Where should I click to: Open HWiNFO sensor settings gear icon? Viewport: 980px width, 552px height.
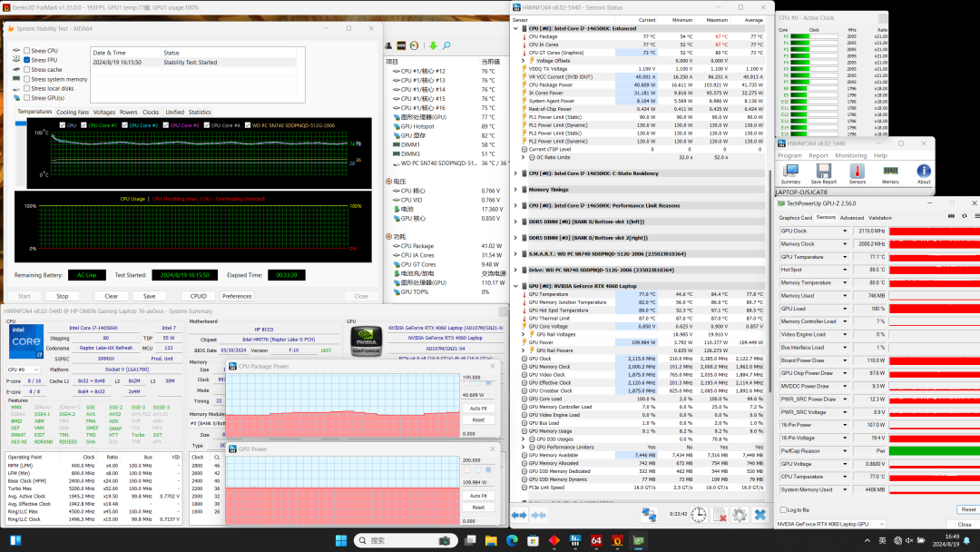(739, 515)
